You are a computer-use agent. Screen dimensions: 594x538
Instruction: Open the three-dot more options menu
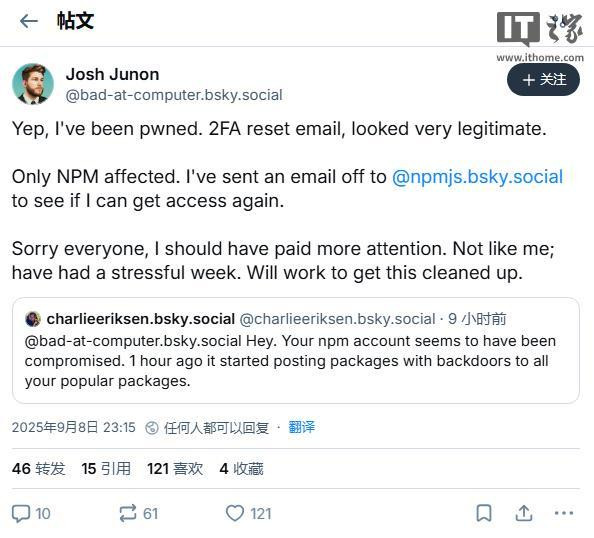[x=564, y=513]
